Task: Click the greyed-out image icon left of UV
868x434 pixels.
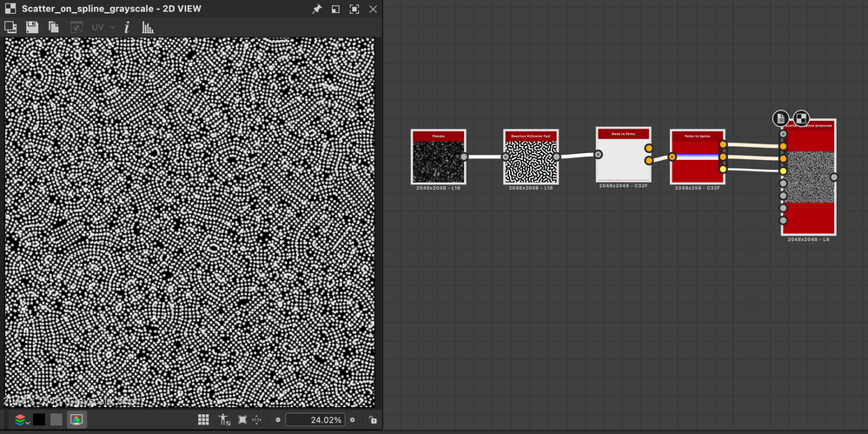Action: point(76,27)
